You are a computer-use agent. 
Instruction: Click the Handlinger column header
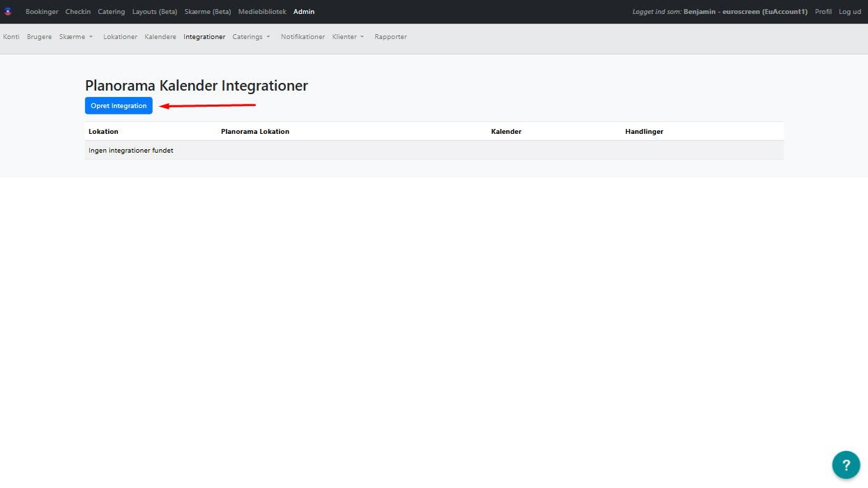(x=644, y=132)
